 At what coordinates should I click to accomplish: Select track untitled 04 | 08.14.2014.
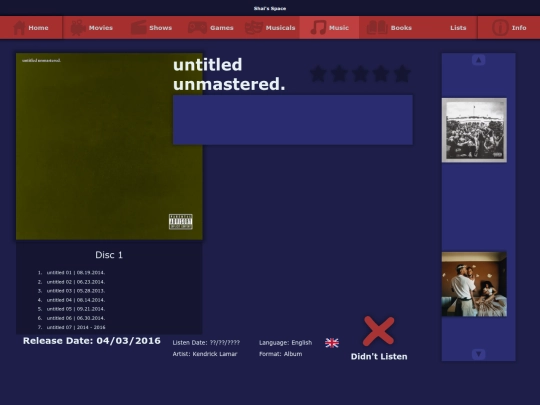point(76,300)
